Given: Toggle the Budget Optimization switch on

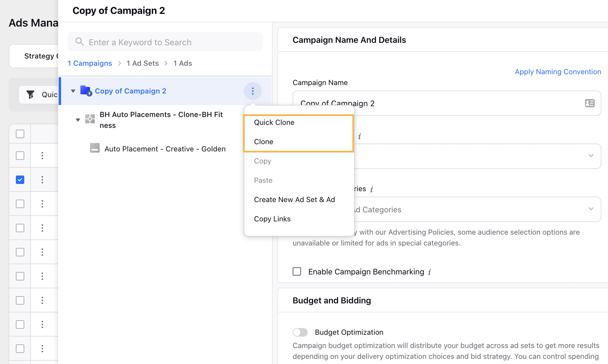Looking at the screenshot, I should [300, 332].
